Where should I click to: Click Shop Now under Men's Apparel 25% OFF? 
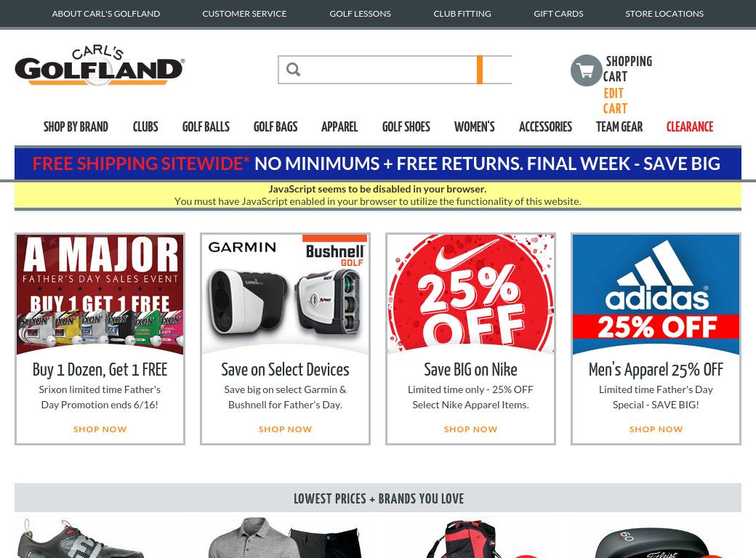656,429
